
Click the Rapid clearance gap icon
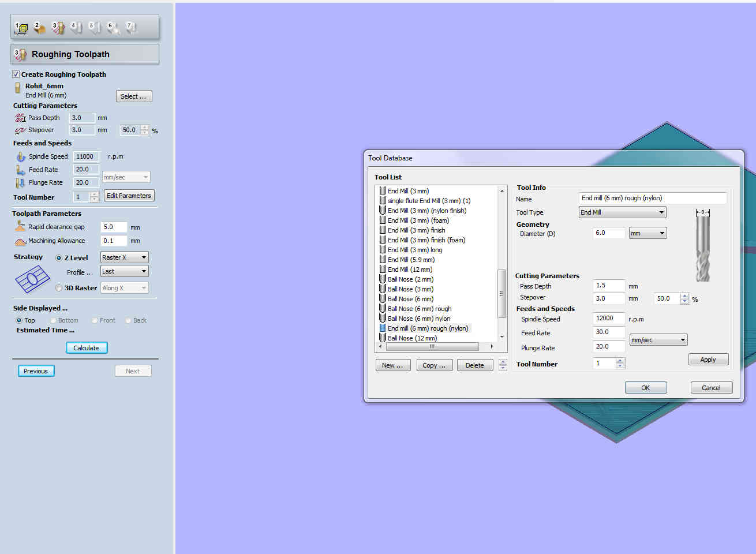[20, 227]
